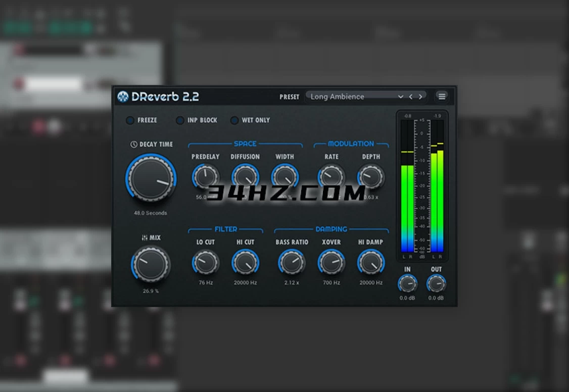Click the 48.0 Seconds decay readout
The image size is (569, 392).
(150, 213)
